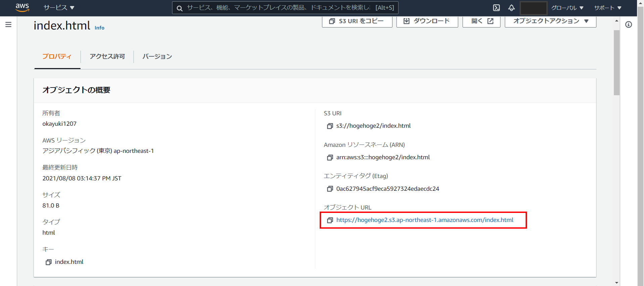The height and width of the screenshot is (286, 644).
Task: Switch to the アクセス許可 tab
Action: coord(107,56)
